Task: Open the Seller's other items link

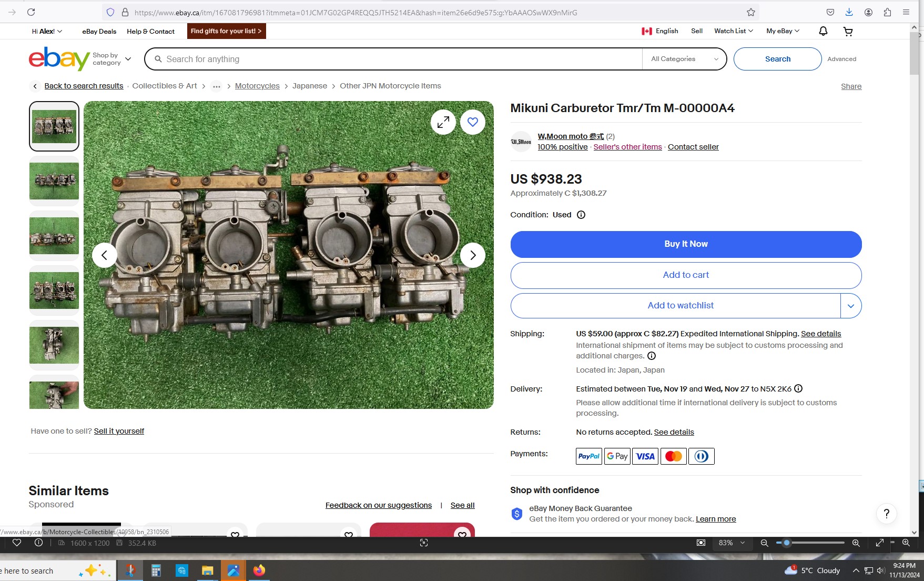Action: pyautogui.click(x=627, y=147)
